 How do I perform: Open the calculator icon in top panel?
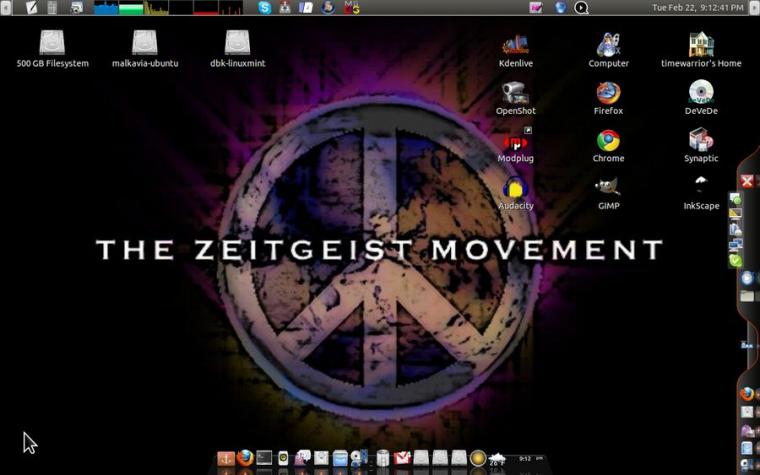52,7
